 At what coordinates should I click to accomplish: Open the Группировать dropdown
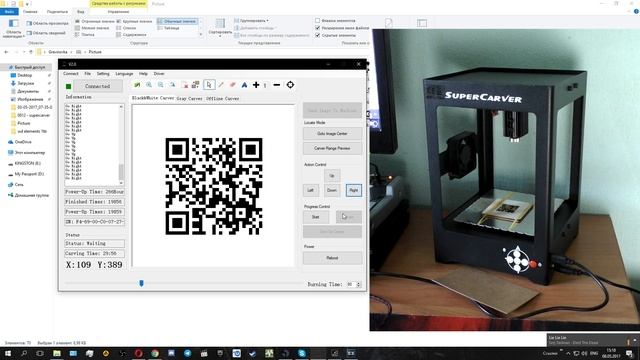click(x=251, y=20)
